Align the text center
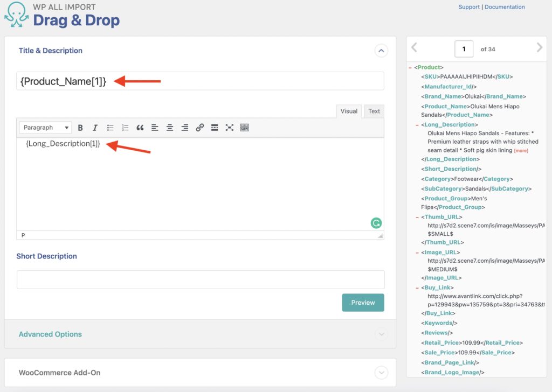 [x=170, y=128]
